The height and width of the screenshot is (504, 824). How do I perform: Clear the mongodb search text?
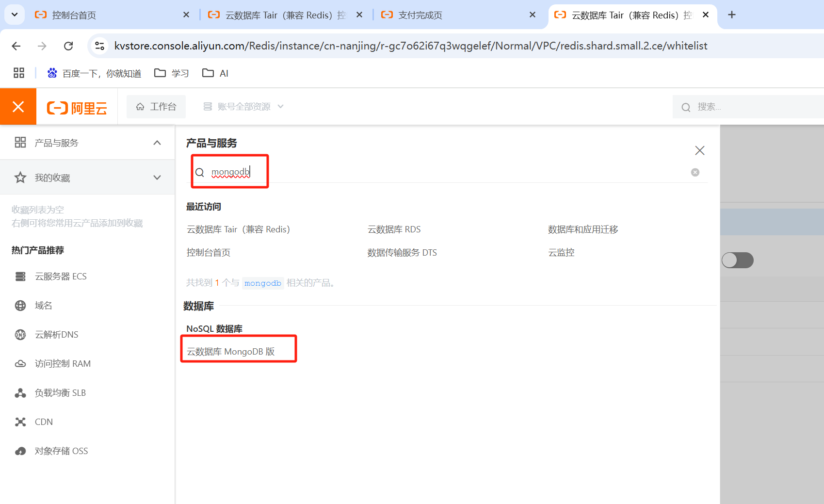click(695, 173)
